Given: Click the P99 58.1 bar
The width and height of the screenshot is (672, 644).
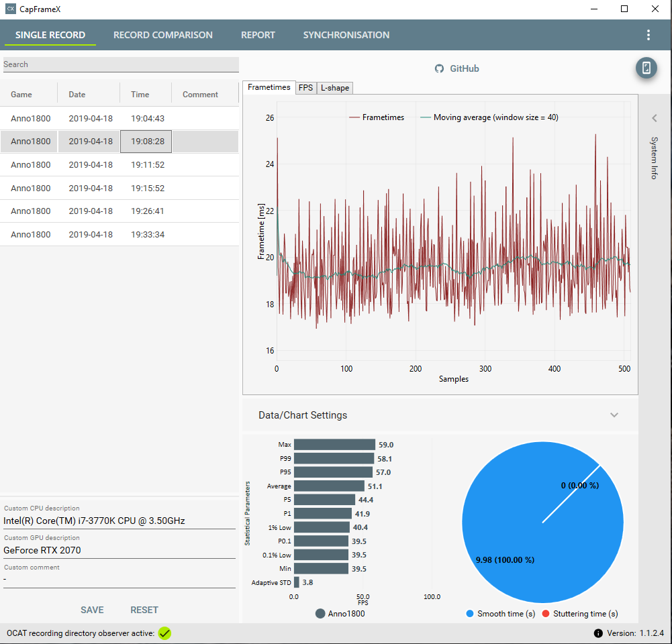Looking at the screenshot, I should coord(334,459).
